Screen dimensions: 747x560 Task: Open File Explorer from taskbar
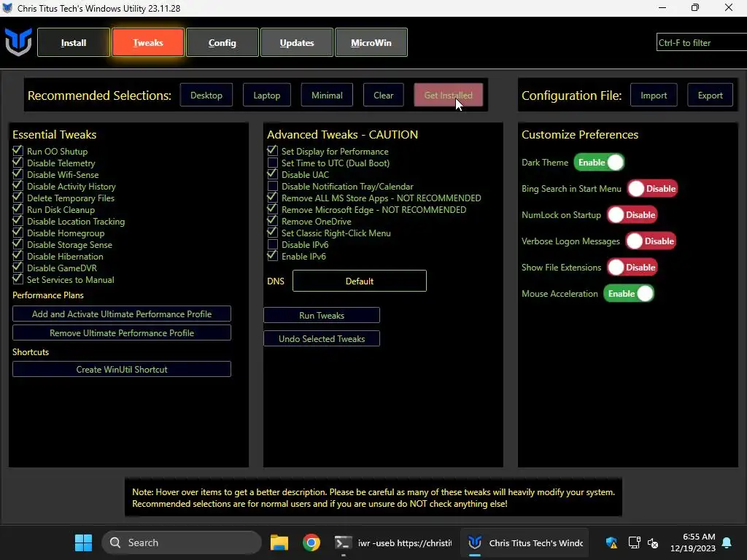pyautogui.click(x=279, y=542)
